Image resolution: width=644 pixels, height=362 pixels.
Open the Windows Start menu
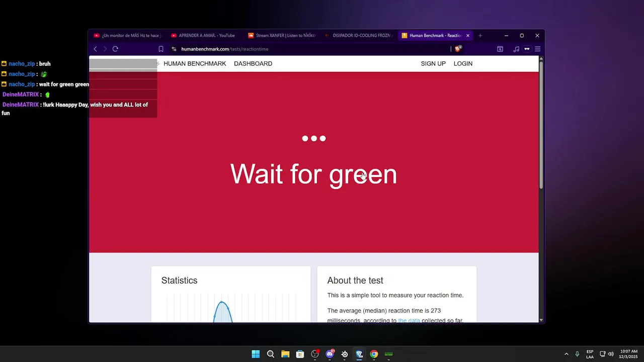click(256, 354)
